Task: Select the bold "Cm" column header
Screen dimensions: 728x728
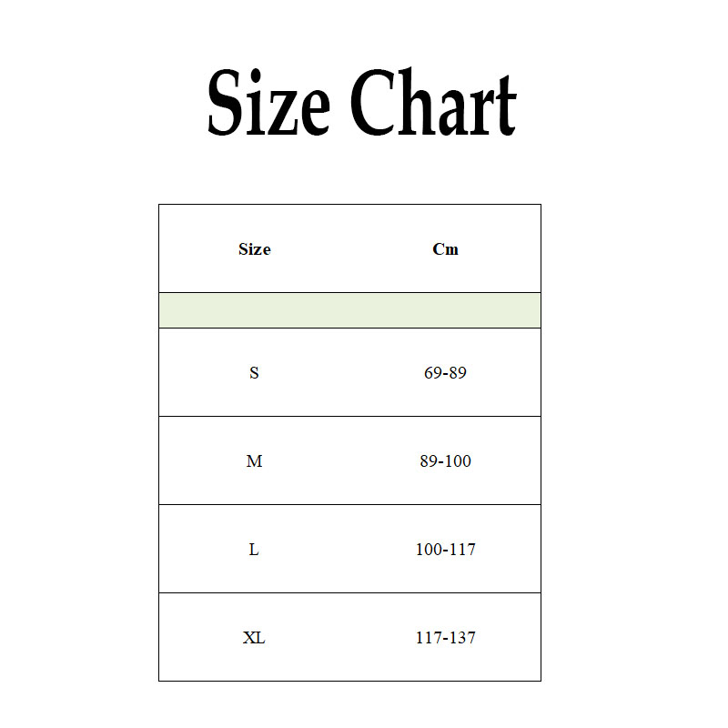Action: 445,248
